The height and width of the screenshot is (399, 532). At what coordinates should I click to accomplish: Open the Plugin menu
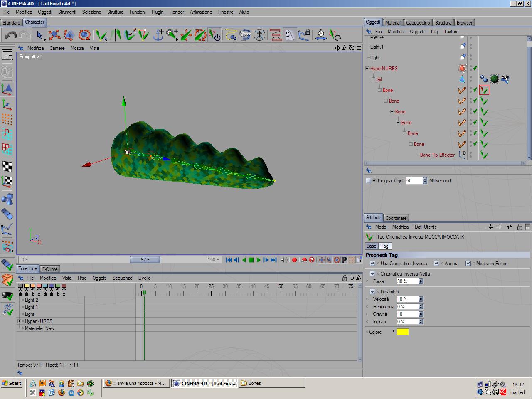(158, 12)
